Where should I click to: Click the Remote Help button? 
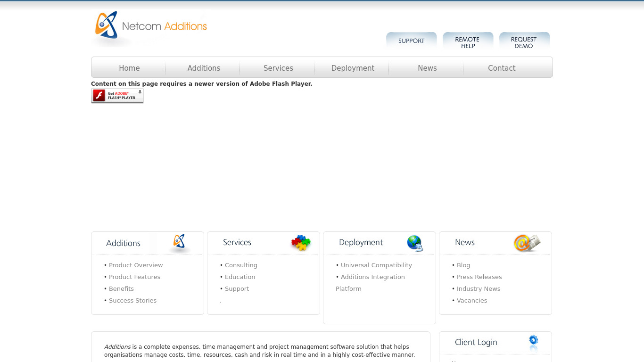[468, 41]
